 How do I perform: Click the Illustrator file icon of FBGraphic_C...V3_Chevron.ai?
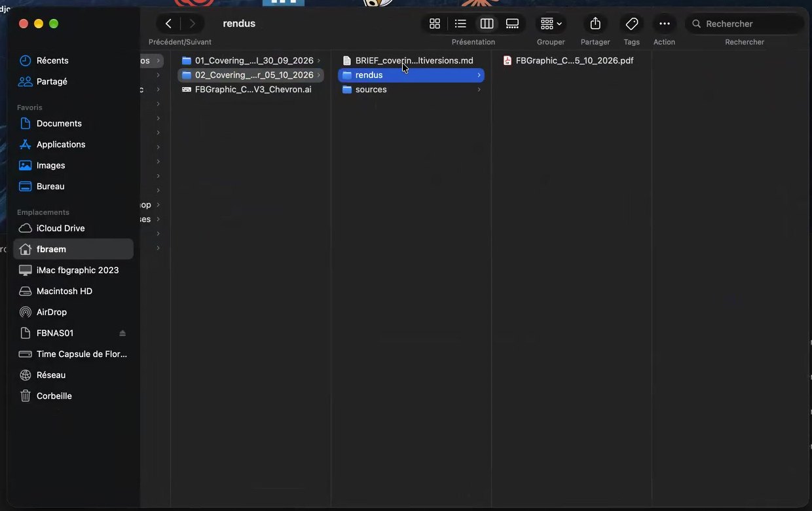187,89
